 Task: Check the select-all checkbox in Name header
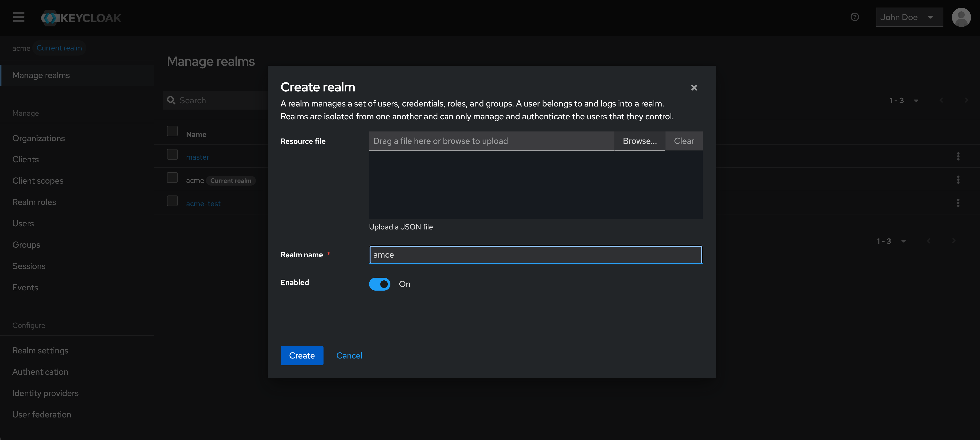172,131
